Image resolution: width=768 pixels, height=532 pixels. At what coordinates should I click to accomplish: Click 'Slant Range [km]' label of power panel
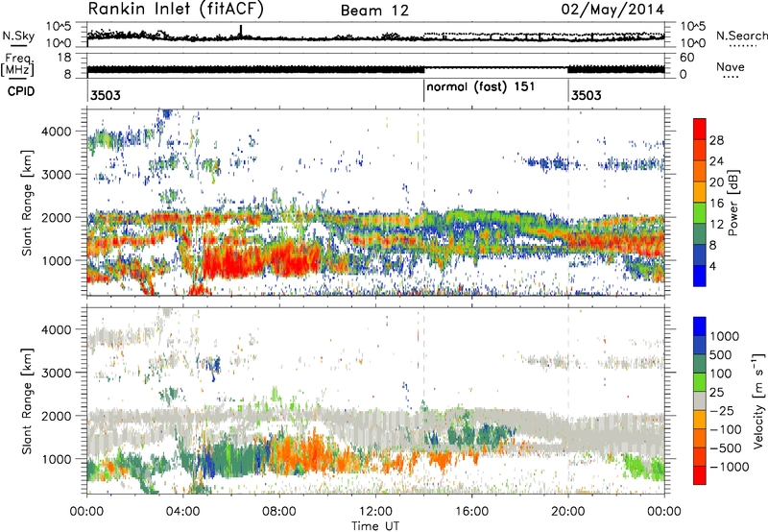tap(27, 203)
